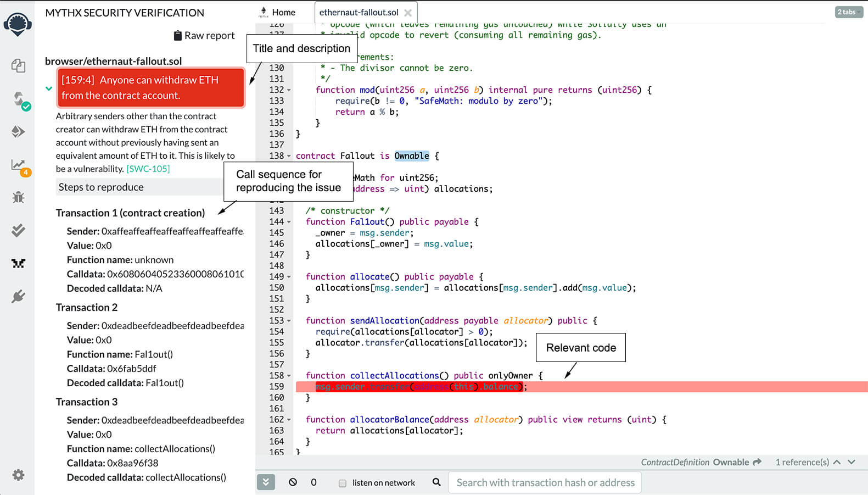This screenshot has width=868, height=495.
Task: Fold collectAllocations function at line 158
Action: pyautogui.click(x=289, y=376)
